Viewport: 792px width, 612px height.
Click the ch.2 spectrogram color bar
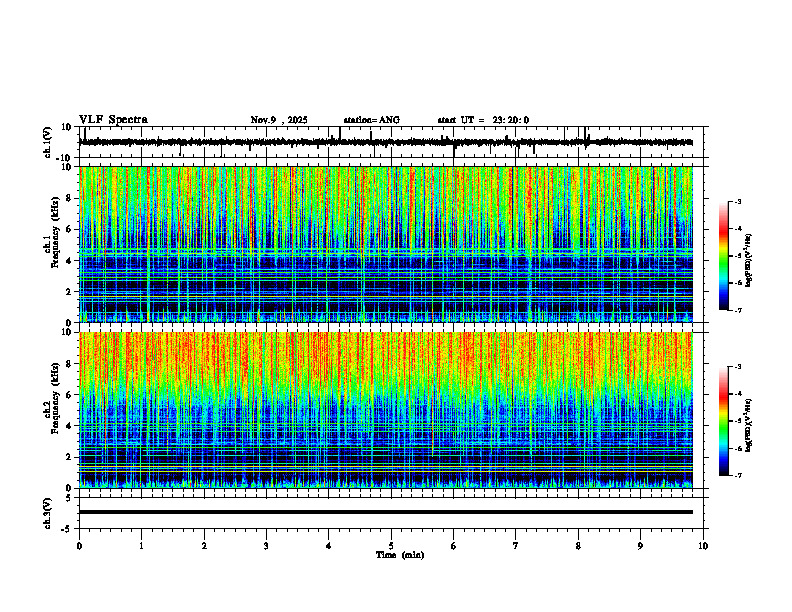(x=724, y=421)
